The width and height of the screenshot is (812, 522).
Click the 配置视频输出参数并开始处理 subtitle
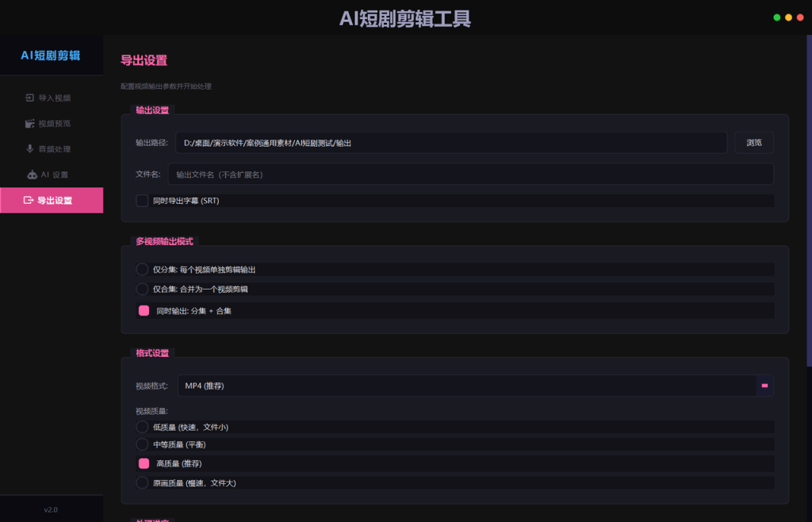(167, 86)
